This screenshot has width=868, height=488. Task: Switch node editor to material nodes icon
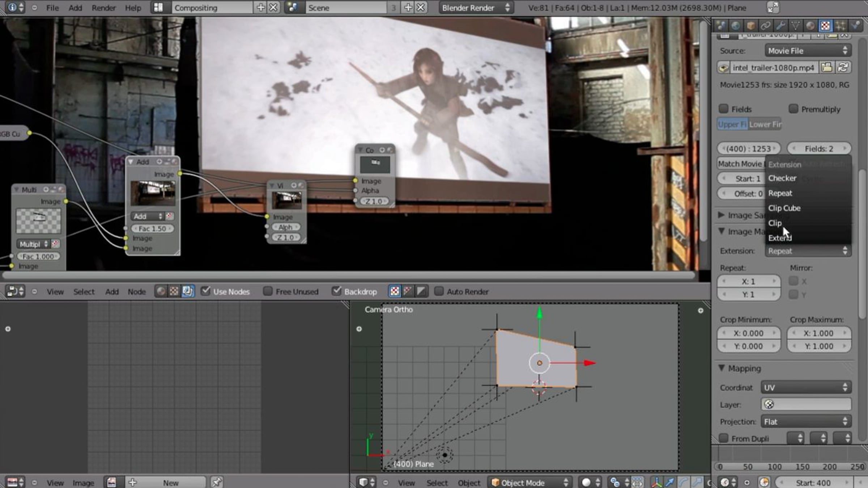[161, 291]
